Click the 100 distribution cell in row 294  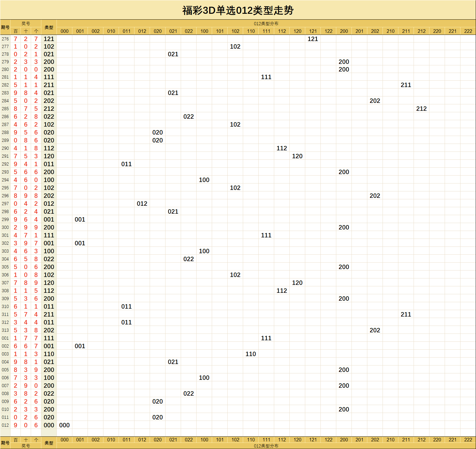pyautogui.click(x=204, y=180)
